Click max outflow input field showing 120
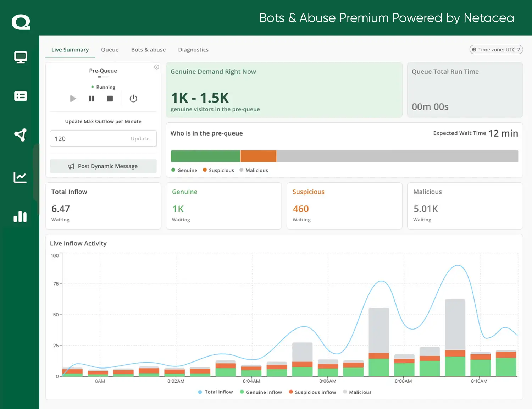The width and height of the screenshot is (532, 409). (103, 139)
